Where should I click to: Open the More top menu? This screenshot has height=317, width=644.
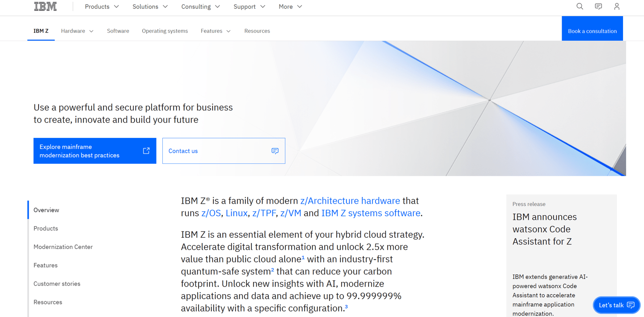tap(290, 7)
